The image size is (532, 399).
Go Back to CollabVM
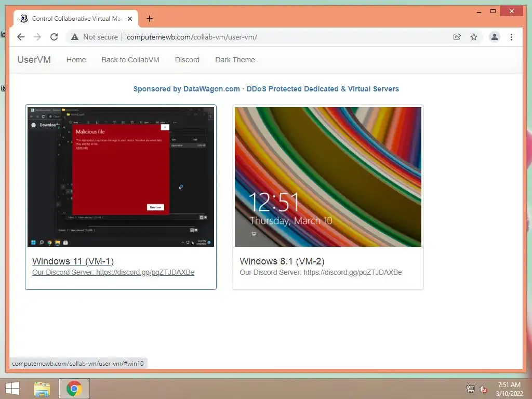(130, 60)
